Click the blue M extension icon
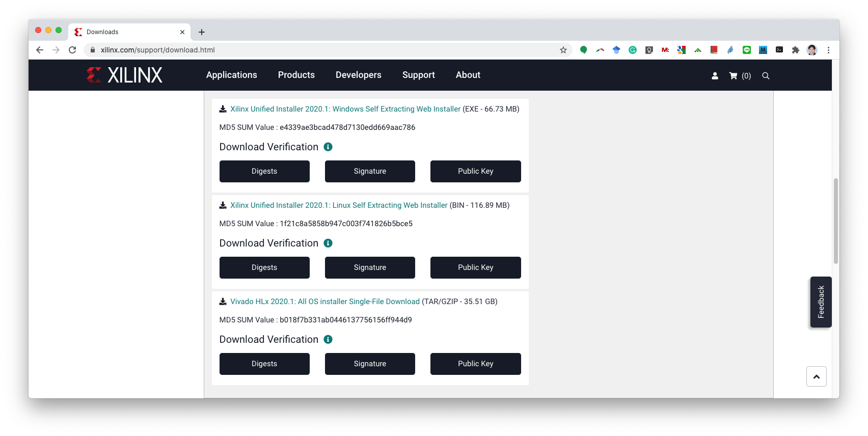 (x=763, y=50)
